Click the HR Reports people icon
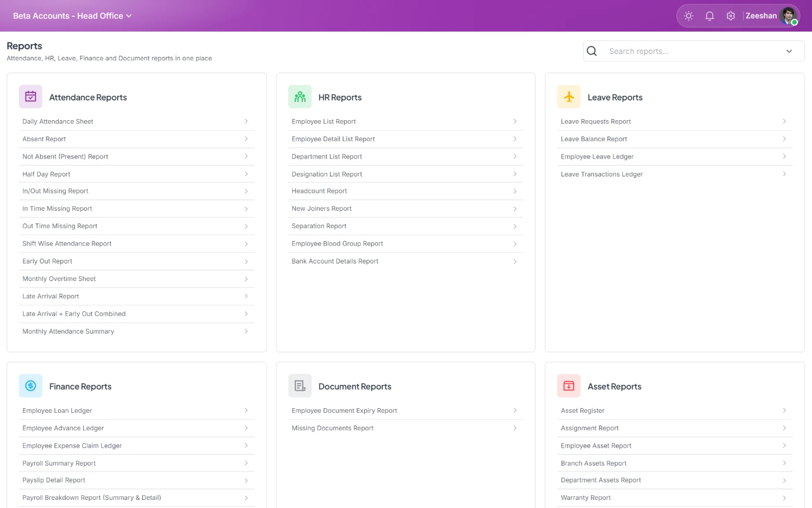 coord(300,97)
